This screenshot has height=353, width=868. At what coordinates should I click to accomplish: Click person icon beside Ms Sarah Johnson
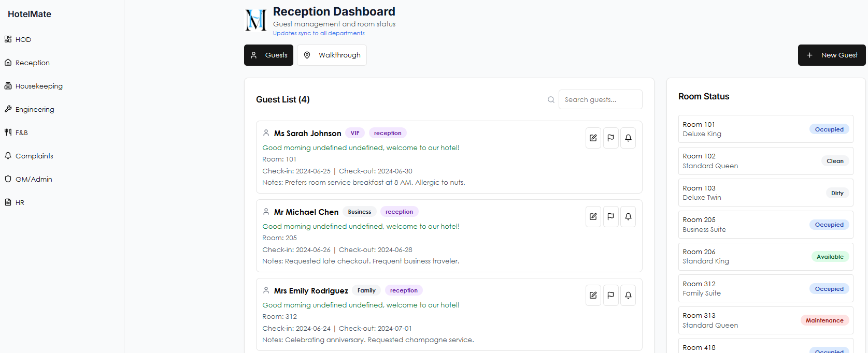coord(266,133)
